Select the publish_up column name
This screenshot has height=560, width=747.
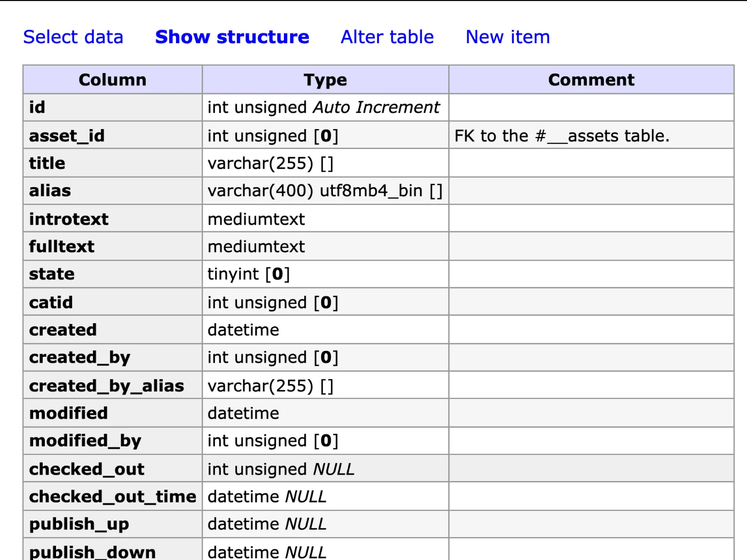pyautogui.click(x=79, y=524)
